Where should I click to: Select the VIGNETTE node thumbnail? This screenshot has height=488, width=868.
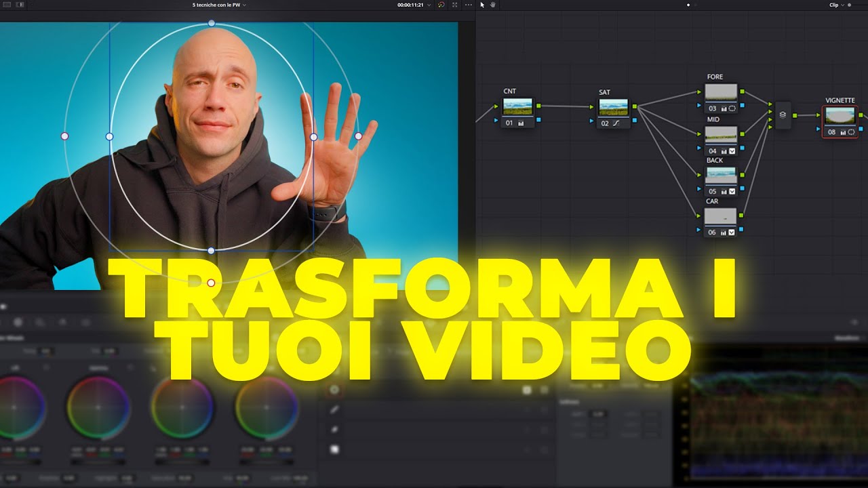coord(840,115)
